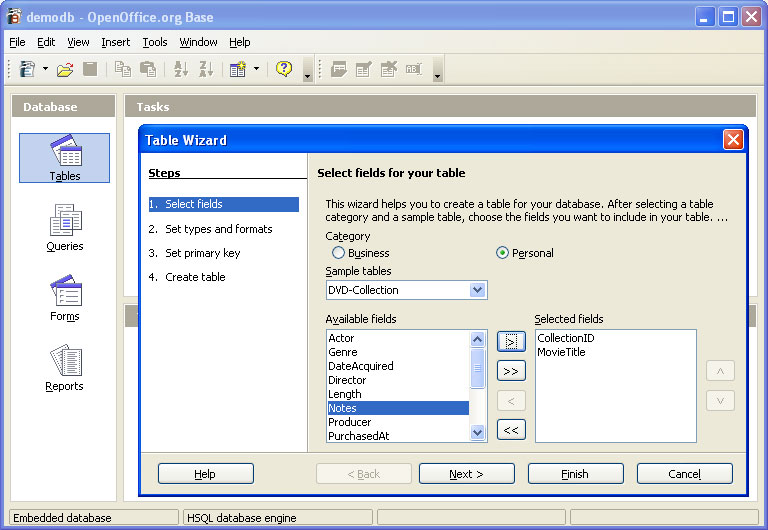Select the Business category radio button
This screenshot has height=530, width=768.
[339, 253]
